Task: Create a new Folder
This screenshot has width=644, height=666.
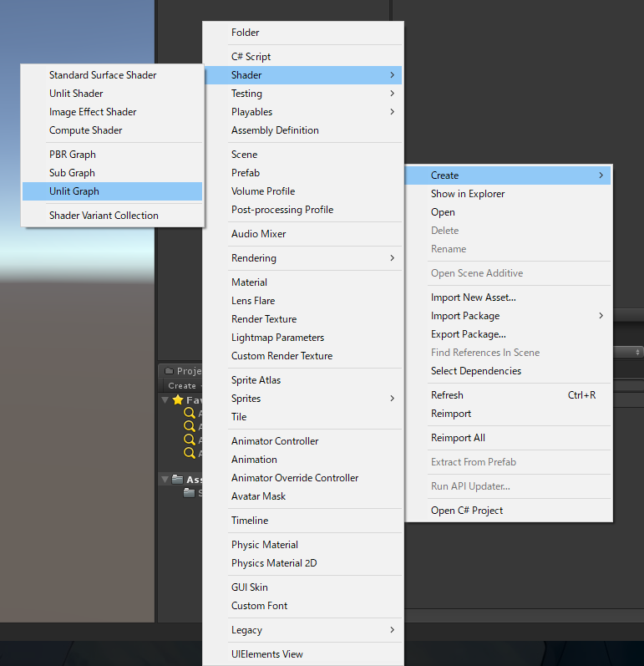Action: pos(303,33)
